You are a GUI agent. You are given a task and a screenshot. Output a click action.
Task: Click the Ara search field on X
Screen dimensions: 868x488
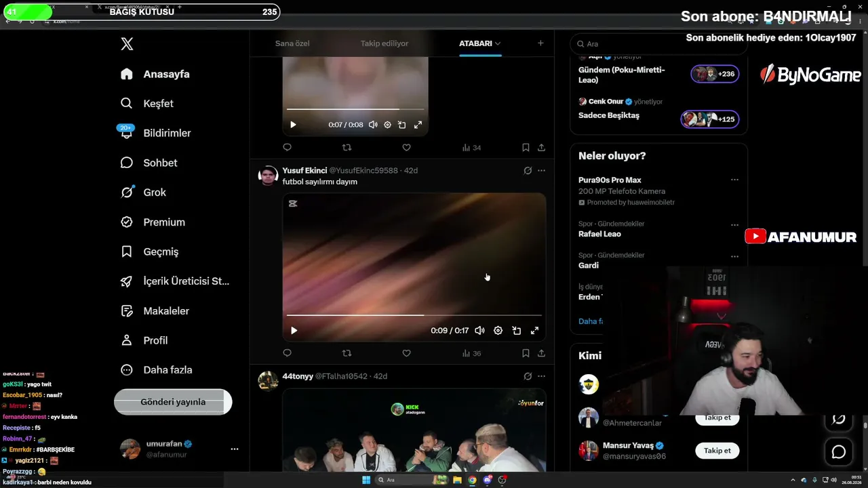pos(658,43)
